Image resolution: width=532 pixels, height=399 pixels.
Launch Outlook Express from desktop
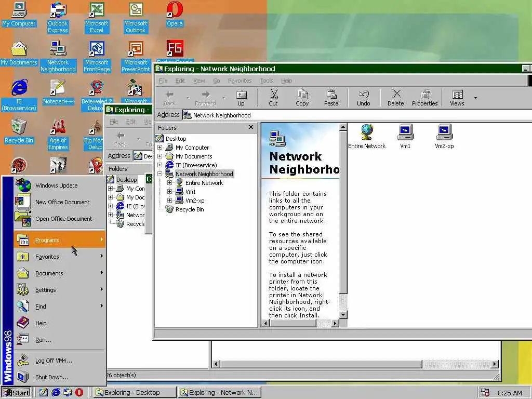[58, 18]
